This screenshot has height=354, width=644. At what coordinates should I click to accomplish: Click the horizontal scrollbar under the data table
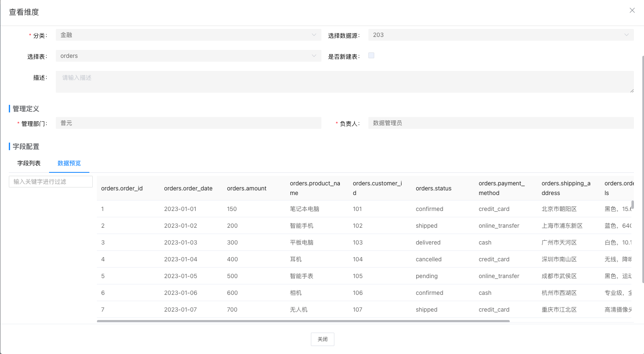[302, 321]
